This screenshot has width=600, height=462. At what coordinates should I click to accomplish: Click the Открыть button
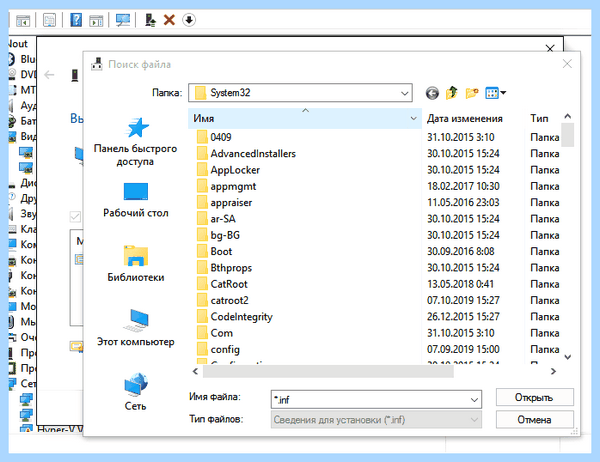click(535, 398)
